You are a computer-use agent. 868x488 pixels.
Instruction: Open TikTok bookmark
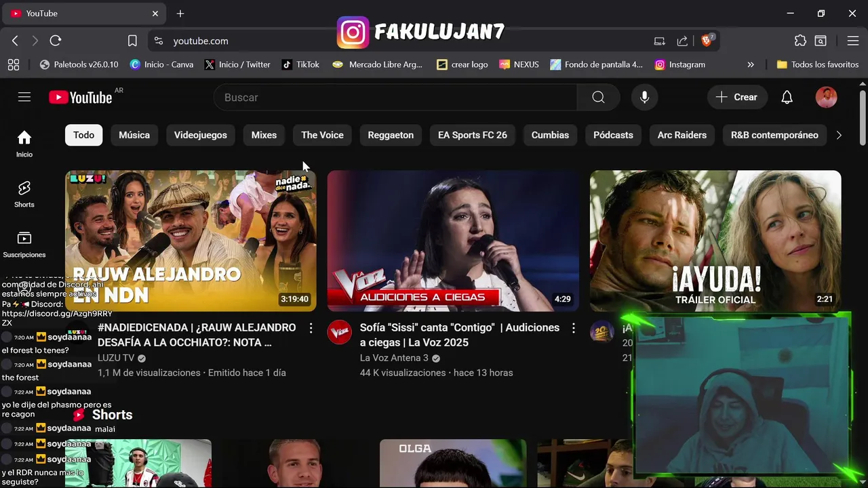(x=300, y=64)
